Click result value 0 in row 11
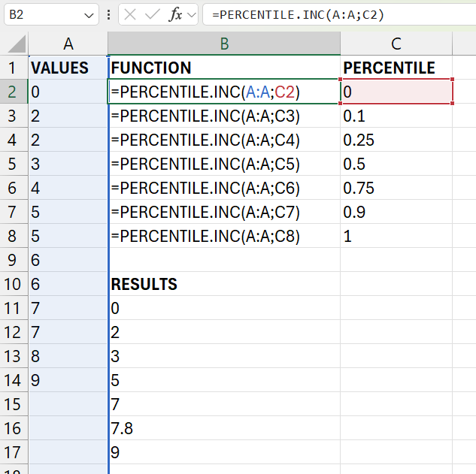The width and height of the screenshot is (476, 474). pos(224,308)
